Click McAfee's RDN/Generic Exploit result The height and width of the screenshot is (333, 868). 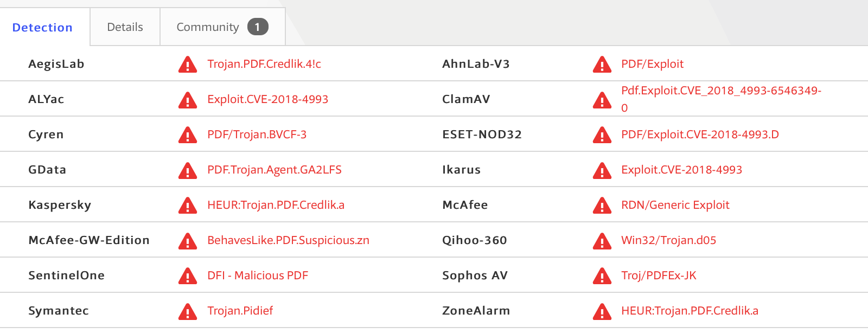[x=675, y=205]
